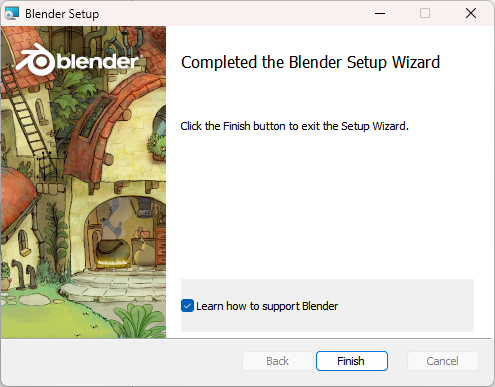Click the Blender Setup title text

point(62,14)
